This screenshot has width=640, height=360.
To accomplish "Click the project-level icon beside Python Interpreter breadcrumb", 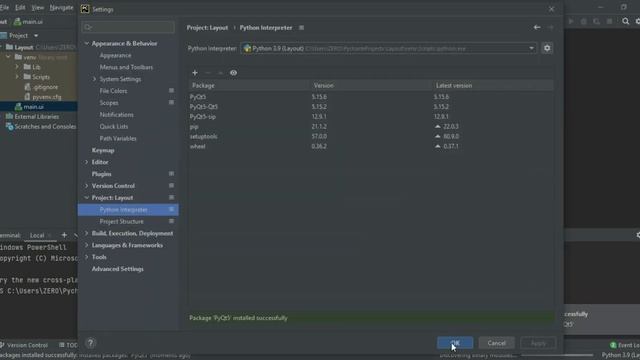I will (301, 28).
